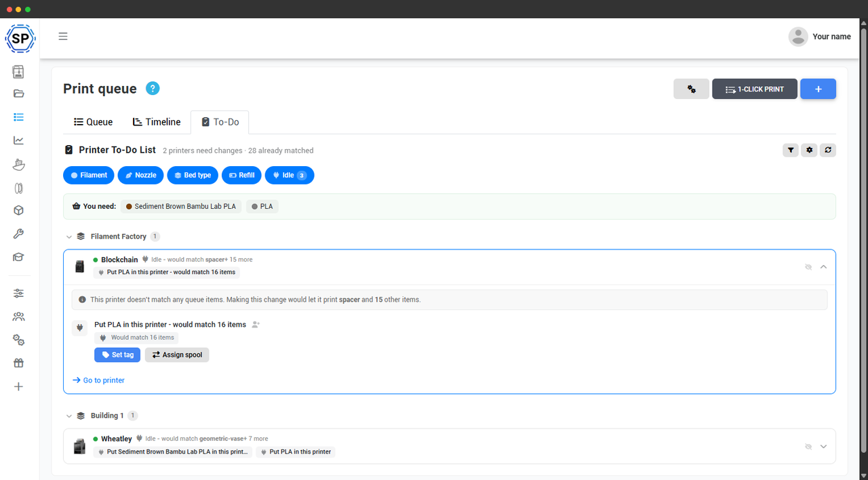Open the To-Do list filter funnel icon
This screenshot has height=480, width=868.
[x=790, y=151]
